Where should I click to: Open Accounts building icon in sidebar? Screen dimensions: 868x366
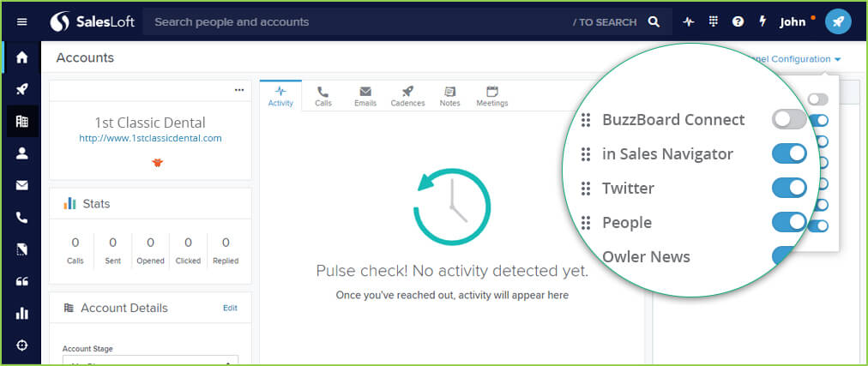tap(22, 121)
